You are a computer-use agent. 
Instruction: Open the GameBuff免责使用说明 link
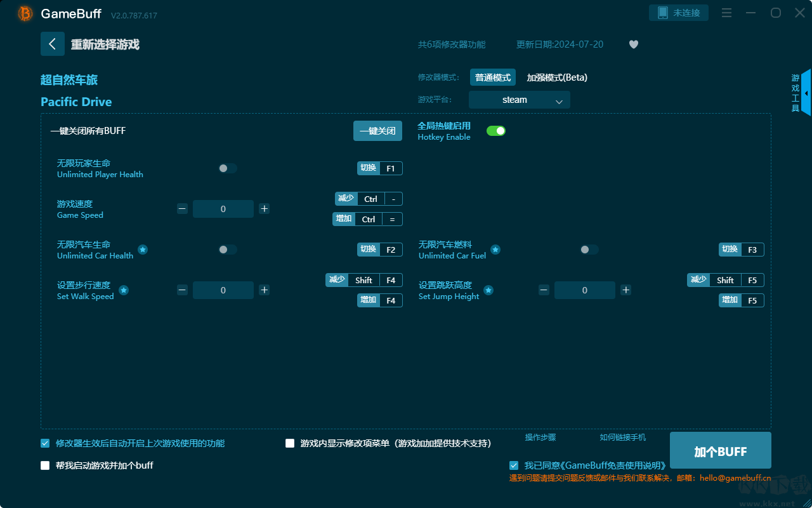point(613,465)
